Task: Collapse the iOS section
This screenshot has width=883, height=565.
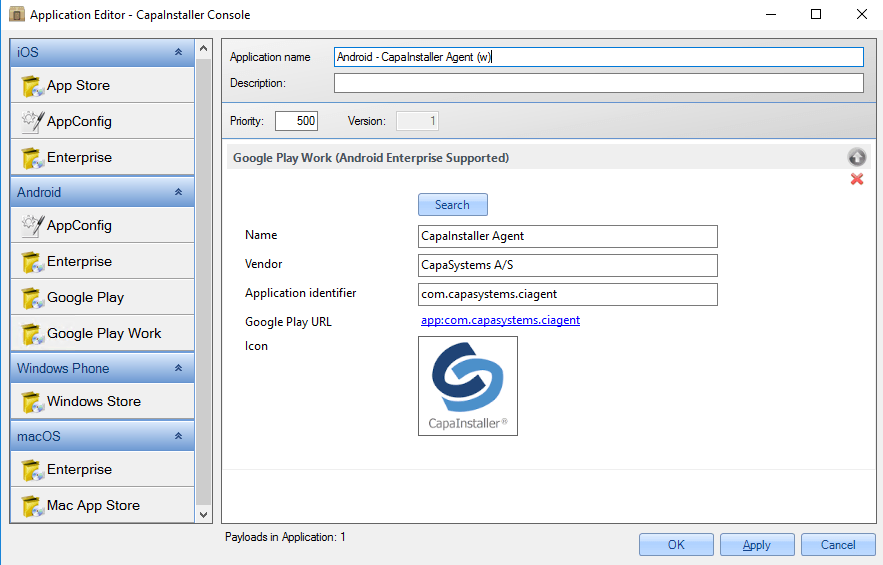Action: coord(178,52)
